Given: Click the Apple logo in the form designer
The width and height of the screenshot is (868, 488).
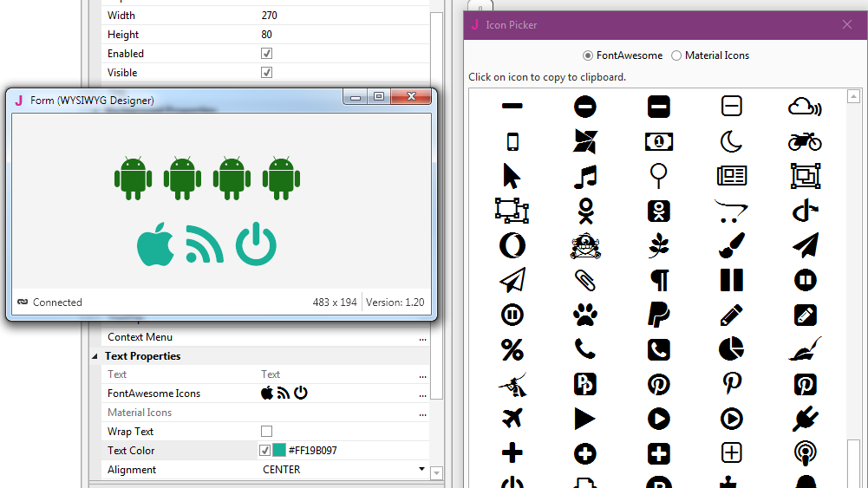Looking at the screenshot, I should 155,244.
